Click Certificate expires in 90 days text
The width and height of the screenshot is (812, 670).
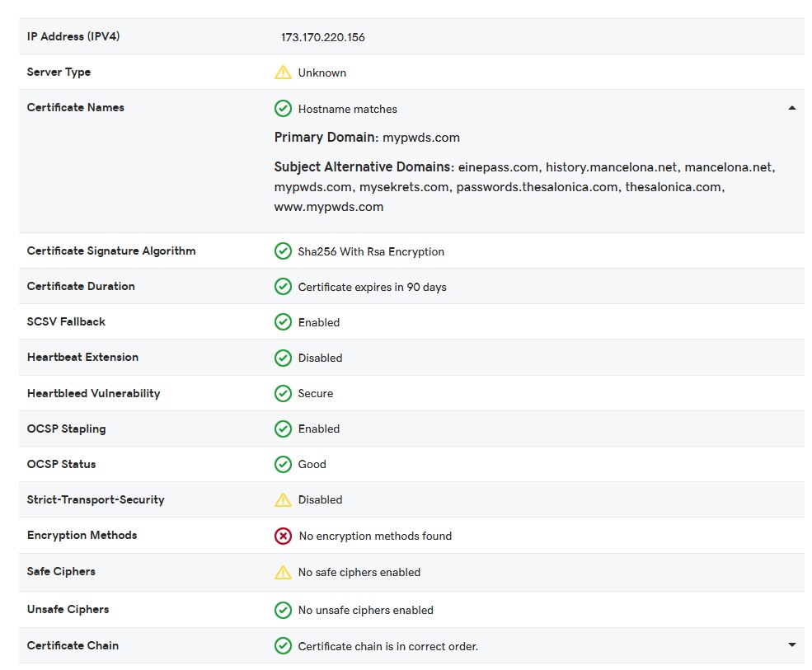click(x=372, y=287)
